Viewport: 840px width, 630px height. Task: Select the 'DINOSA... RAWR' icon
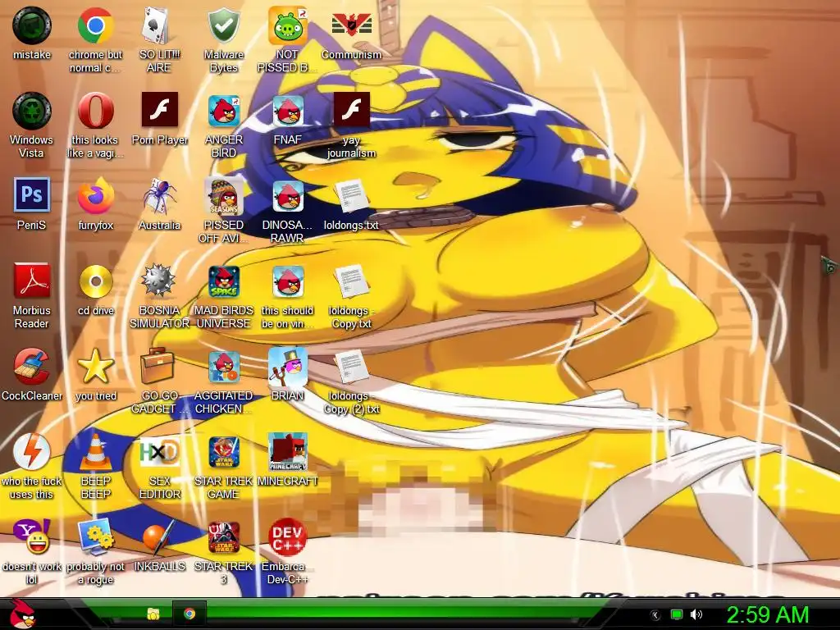pos(288,197)
